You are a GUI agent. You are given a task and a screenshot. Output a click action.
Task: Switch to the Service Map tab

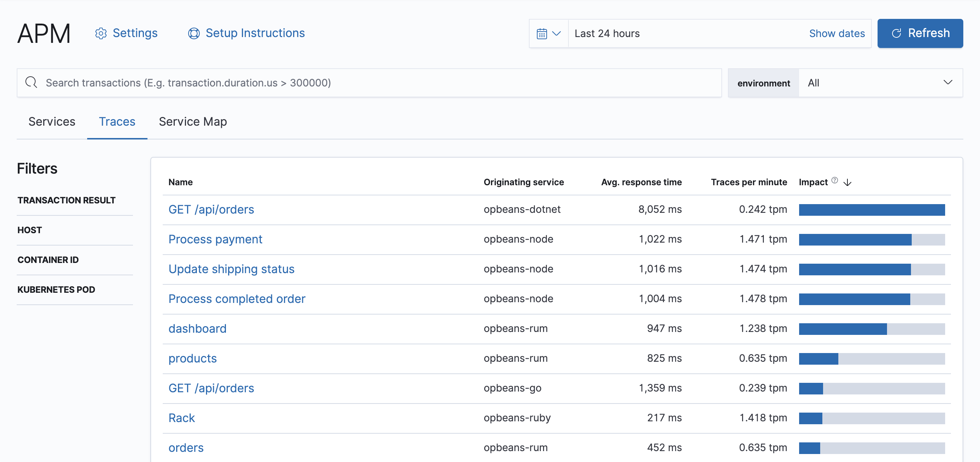[x=193, y=121]
